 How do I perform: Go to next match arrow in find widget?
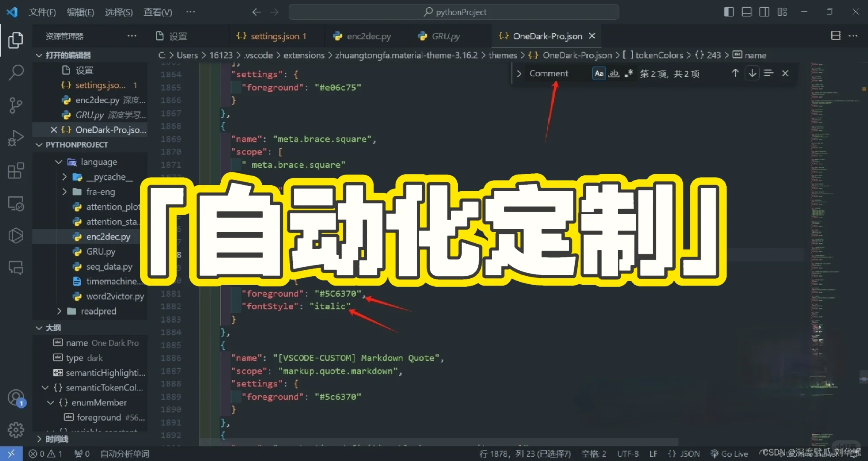point(752,73)
